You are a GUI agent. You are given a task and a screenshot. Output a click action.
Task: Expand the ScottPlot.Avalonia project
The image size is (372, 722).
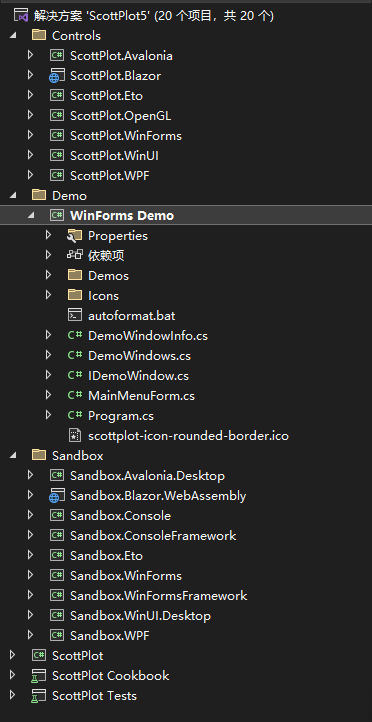[x=30, y=55]
